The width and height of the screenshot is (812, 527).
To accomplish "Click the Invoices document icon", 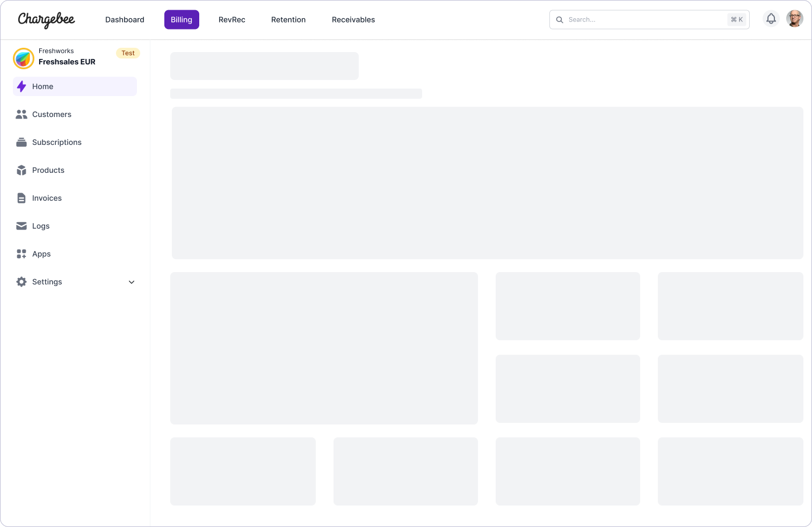I will (x=21, y=198).
